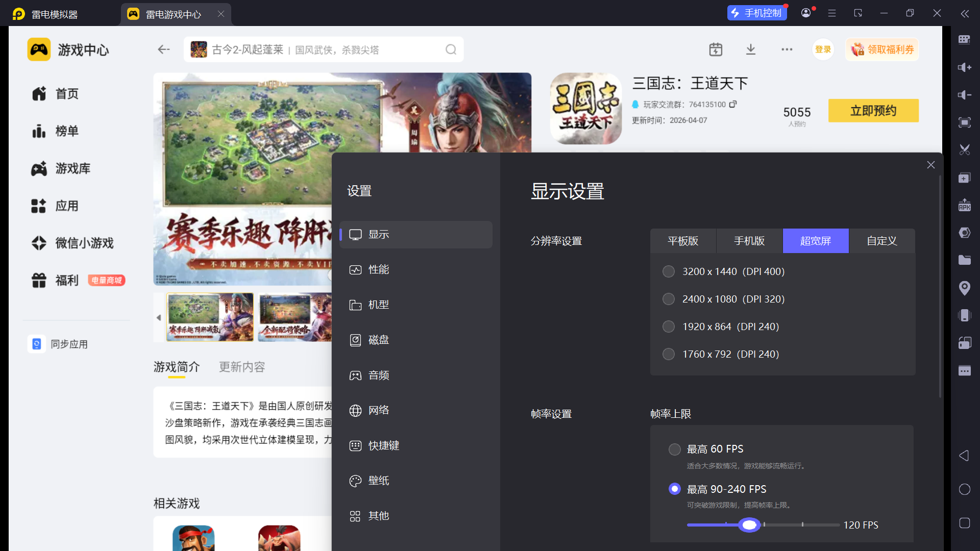Open the calendar check-in icon
Screen dimensions: 980x551
pos(716,49)
